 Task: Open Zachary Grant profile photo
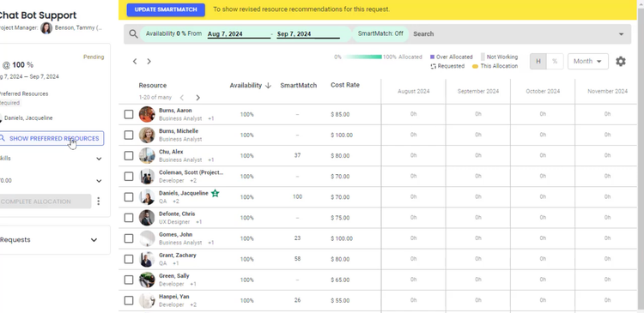[147, 259]
